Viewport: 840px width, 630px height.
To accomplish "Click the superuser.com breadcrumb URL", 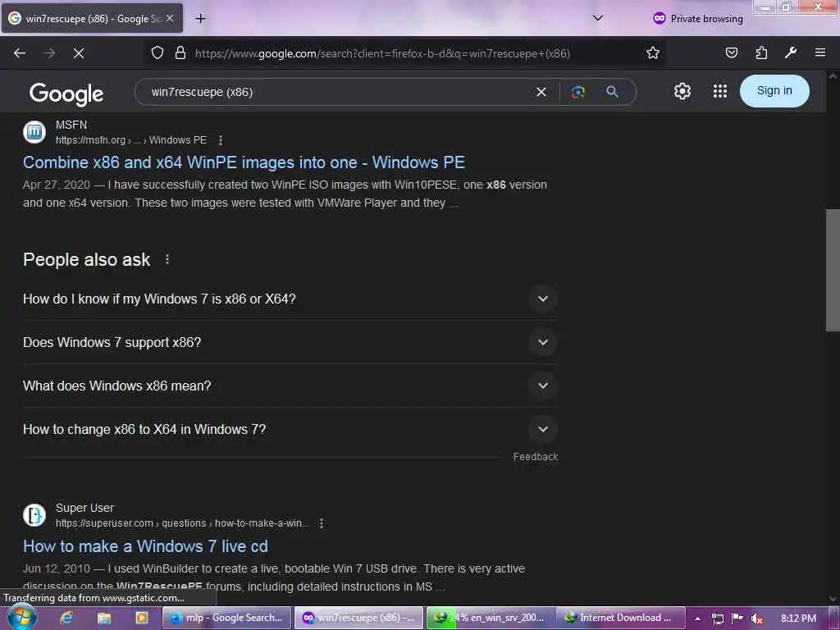I will click(x=182, y=523).
